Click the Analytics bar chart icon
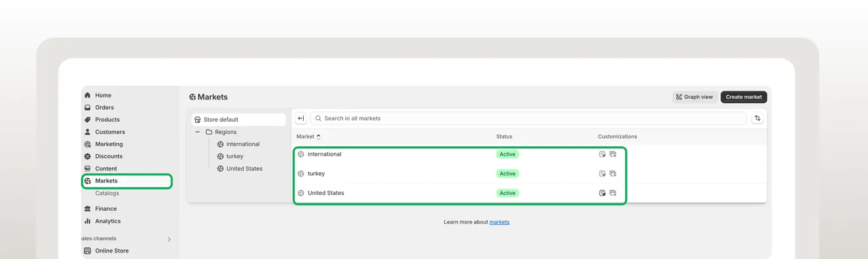Screen dimensions: 868x259 click(87, 221)
